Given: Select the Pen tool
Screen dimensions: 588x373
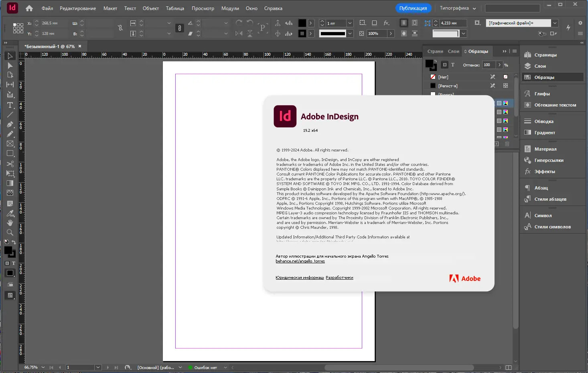Looking at the screenshot, I should point(10,124).
